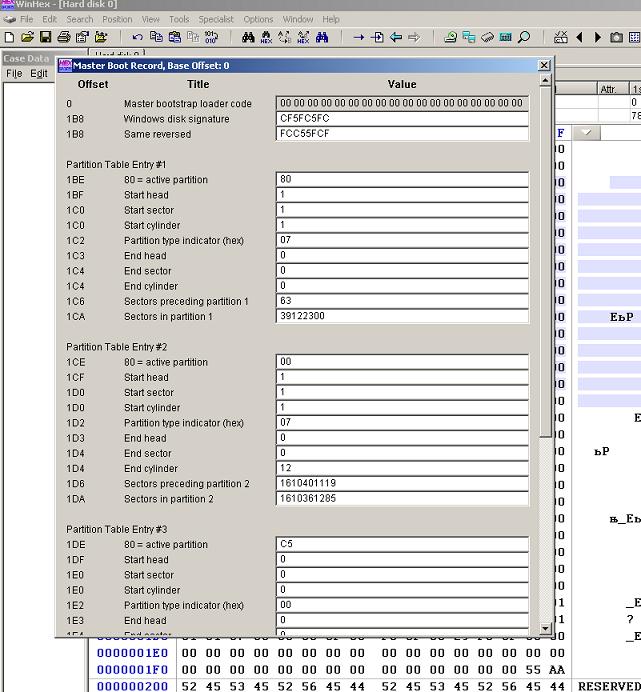This screenshot has height=692, width=641.
Task: Click the camera snapshot icon
Action: [617, 38]
